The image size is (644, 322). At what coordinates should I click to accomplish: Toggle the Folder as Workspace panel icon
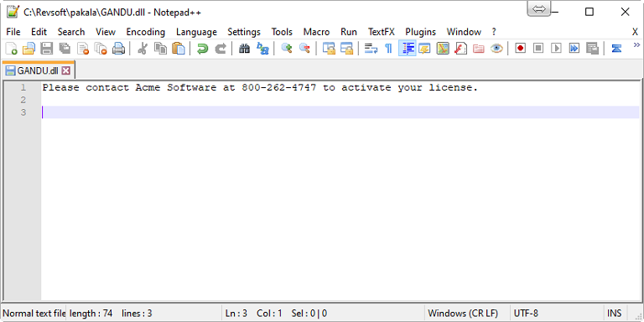point(479,49)
